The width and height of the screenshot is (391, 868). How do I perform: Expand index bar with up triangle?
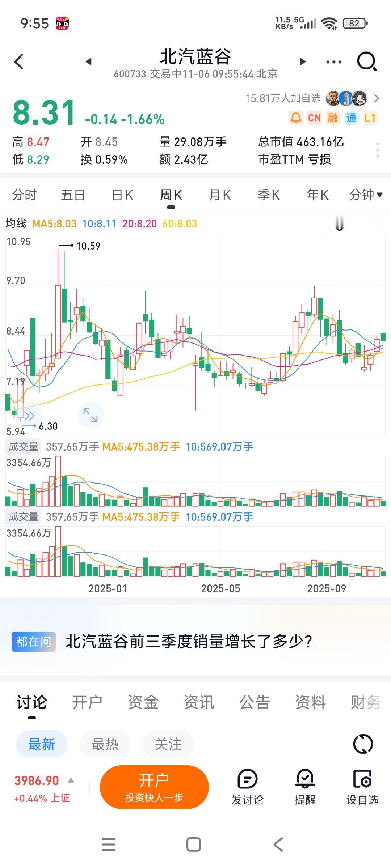(71, 780)
